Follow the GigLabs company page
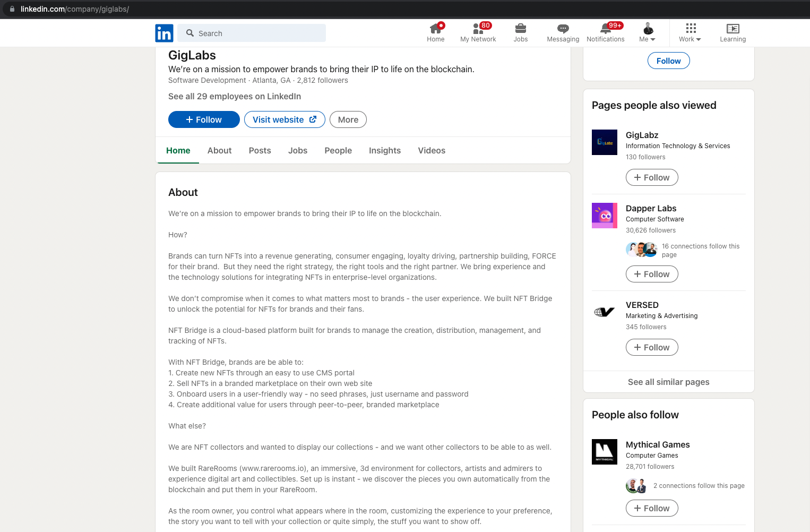 click(x=204, y=119)
